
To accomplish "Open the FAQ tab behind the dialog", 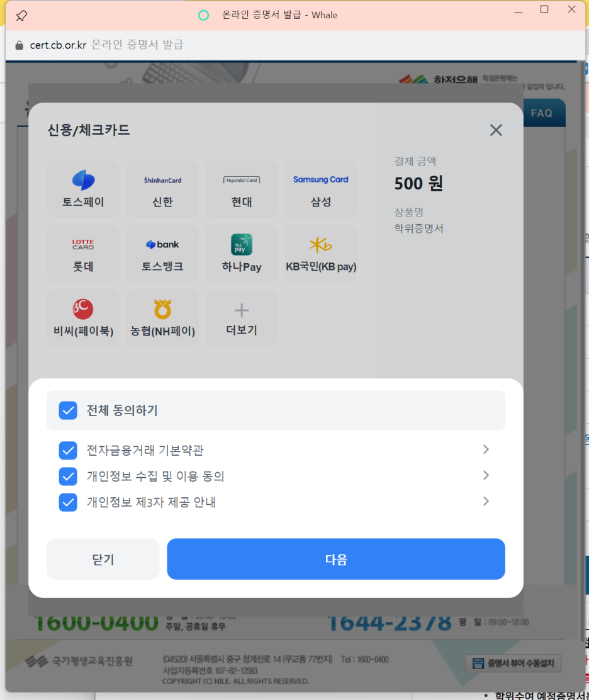I will click(x=544, y=113).
